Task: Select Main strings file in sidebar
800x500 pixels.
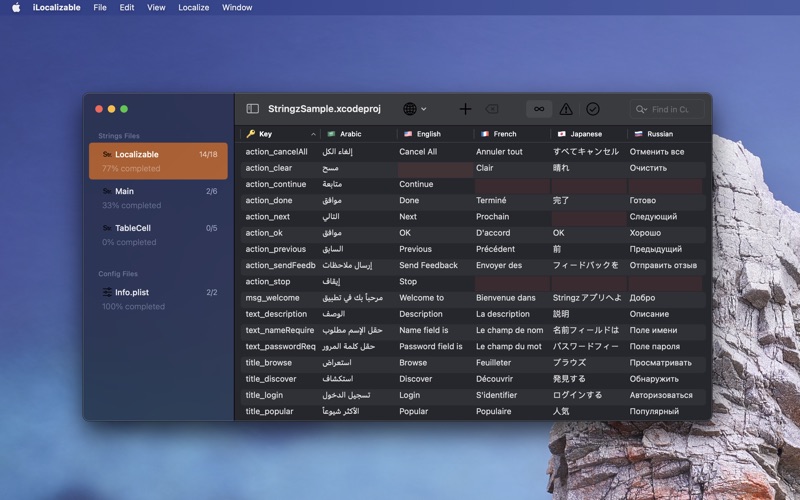Action: tap(158, 198)
